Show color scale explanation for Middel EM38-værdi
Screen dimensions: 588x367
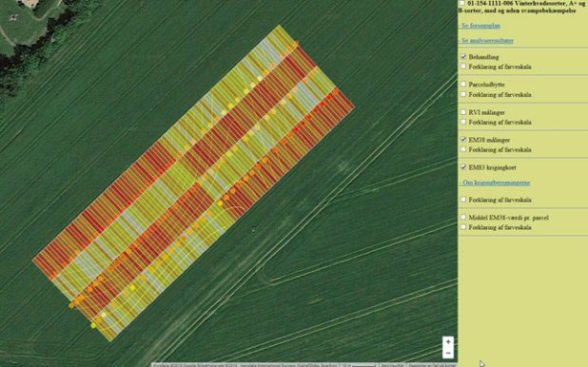point(463,227)
